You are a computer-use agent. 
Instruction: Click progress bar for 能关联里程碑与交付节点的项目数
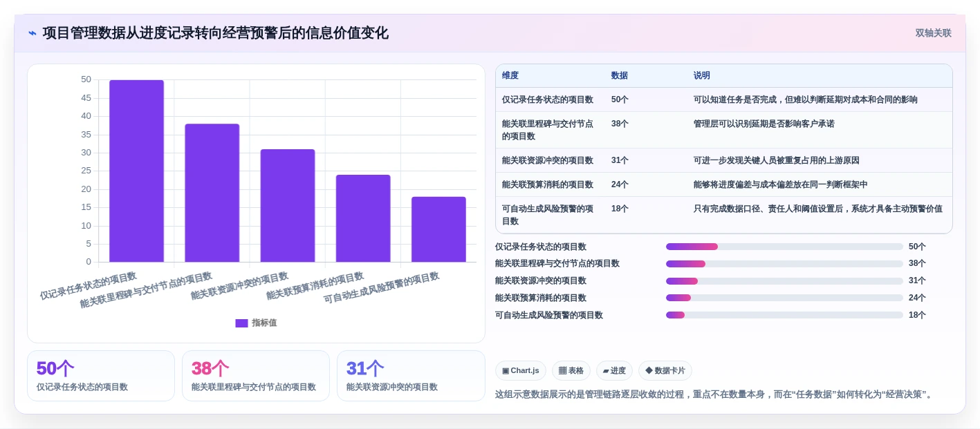[784, 264]
